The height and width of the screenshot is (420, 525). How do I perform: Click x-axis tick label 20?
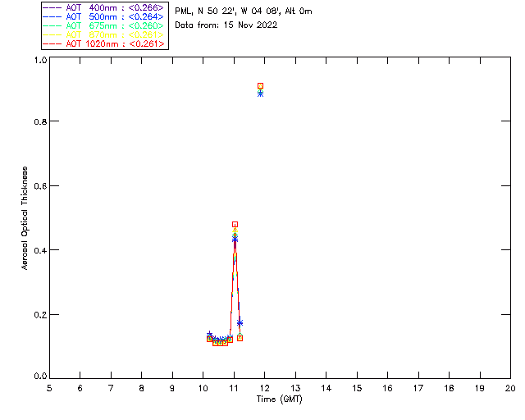click(510, 388)
